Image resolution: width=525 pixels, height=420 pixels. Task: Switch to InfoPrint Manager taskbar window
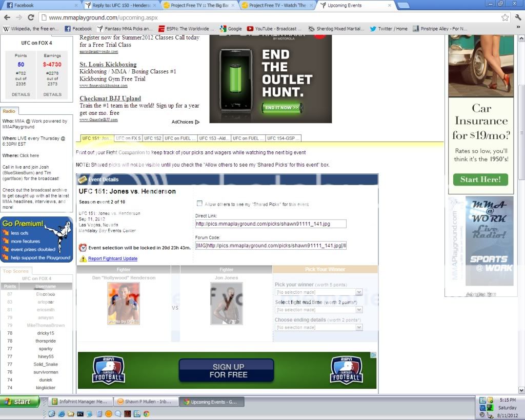click(x=79, y=402)
